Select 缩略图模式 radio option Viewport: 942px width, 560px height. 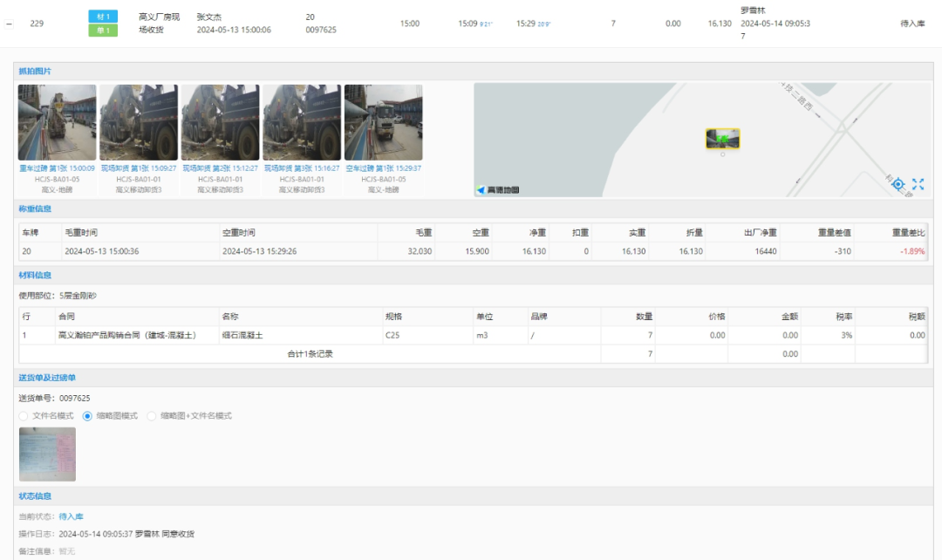point(87,416)
